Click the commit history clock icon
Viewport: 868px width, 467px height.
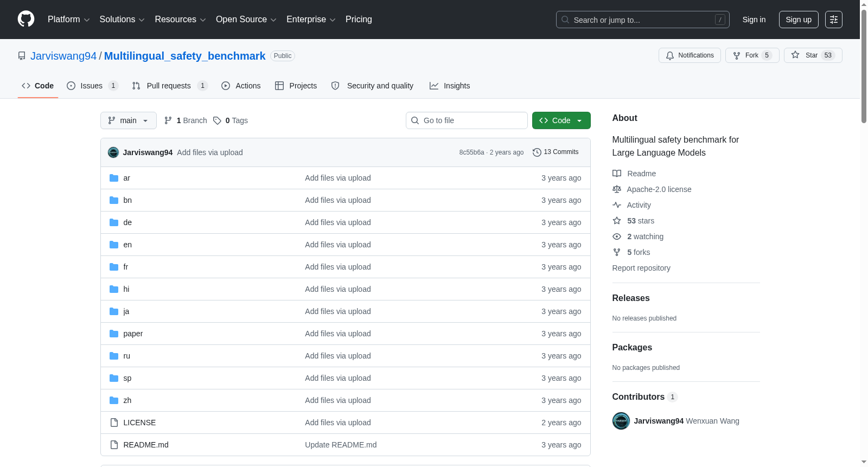point(537,152)
